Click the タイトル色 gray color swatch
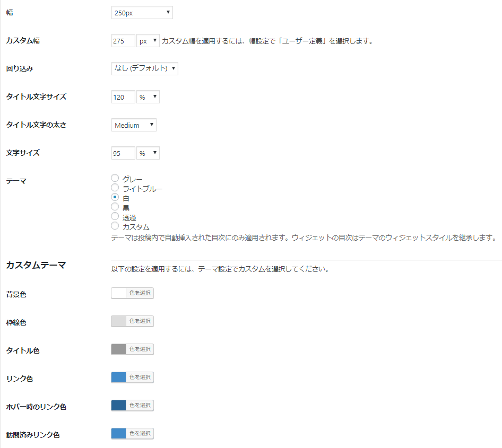Screen dimensions: 502x448 [119, 349]
